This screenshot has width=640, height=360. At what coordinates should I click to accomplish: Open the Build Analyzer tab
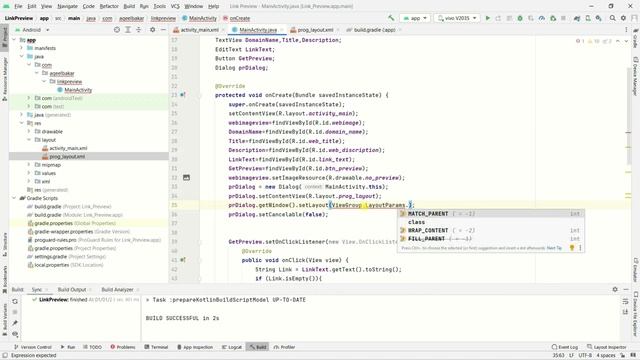point(117,289)
